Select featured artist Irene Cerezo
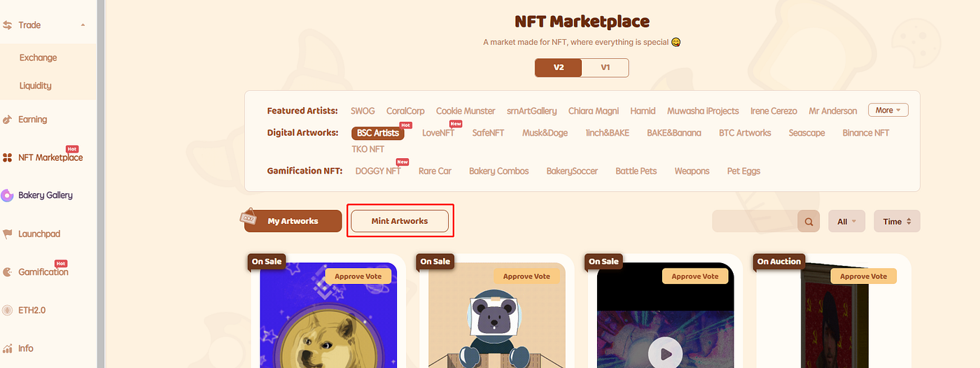 click(773, 111)
